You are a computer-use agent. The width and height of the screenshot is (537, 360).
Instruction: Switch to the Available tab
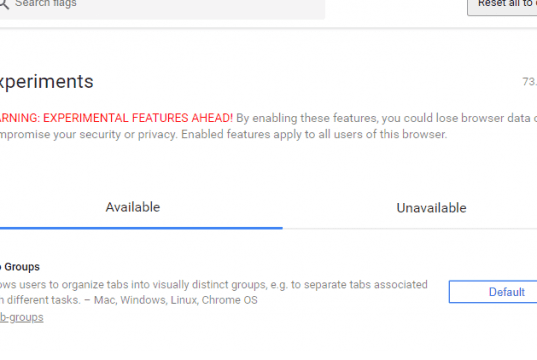(133, 207)
